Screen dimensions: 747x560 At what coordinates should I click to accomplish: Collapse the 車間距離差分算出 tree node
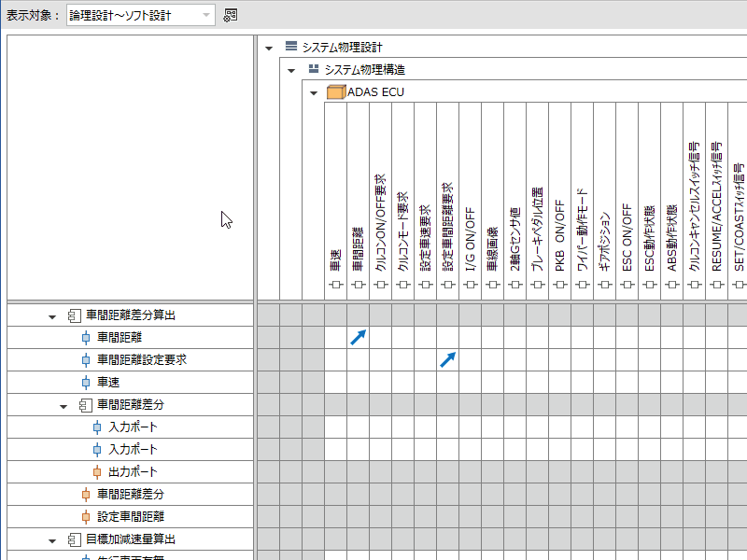(52, 315)
